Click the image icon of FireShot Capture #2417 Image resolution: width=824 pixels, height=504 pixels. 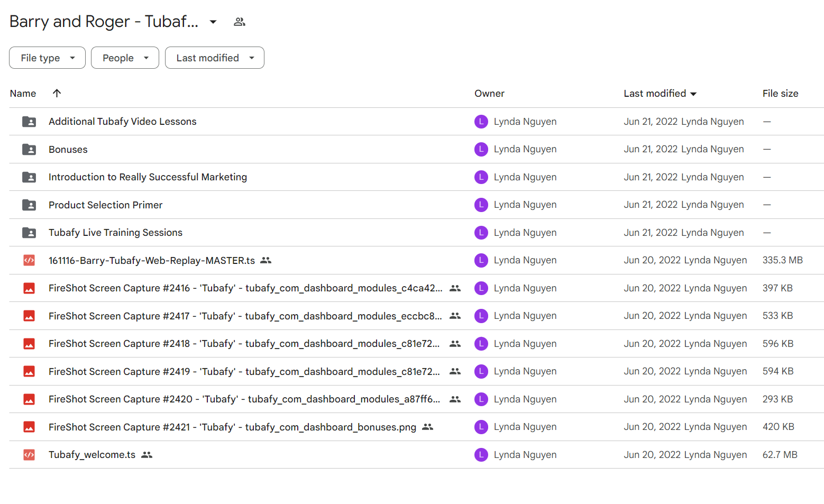tap(29, 316)
